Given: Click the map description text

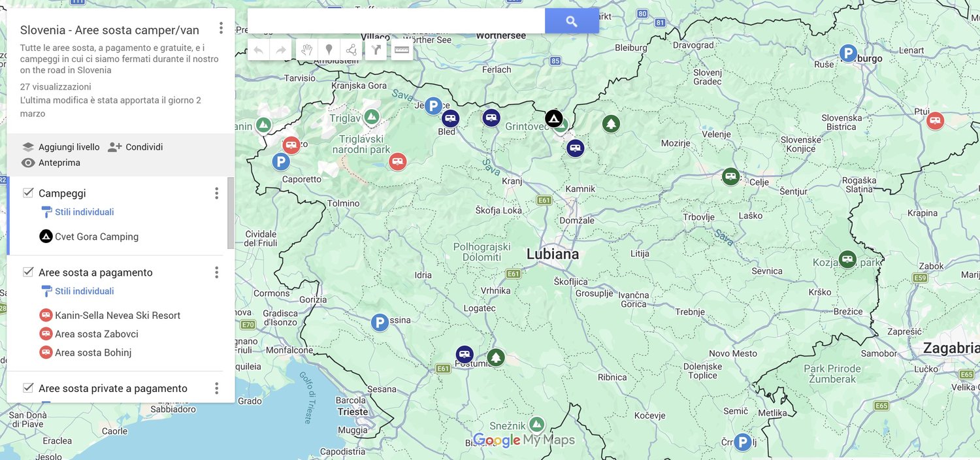Looking at the screenshot, I should pyautogui.click(x=120, y=59).
